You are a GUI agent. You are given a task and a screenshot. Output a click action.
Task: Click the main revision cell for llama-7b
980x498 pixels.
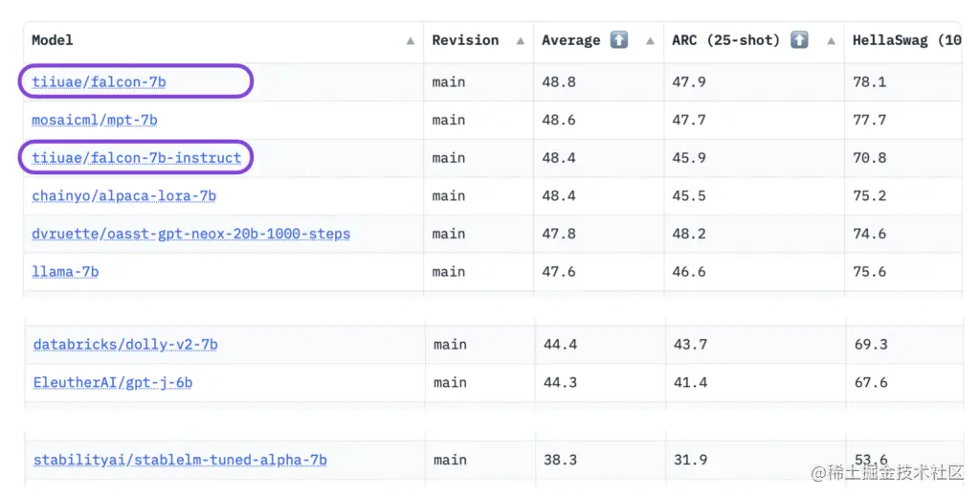pyautogui.click(x=479, y=272)
